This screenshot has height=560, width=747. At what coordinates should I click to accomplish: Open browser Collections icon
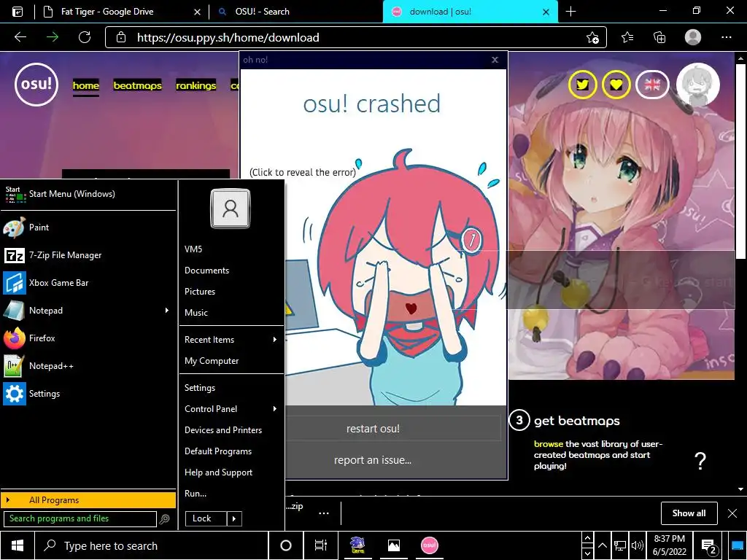pos(659,37)
